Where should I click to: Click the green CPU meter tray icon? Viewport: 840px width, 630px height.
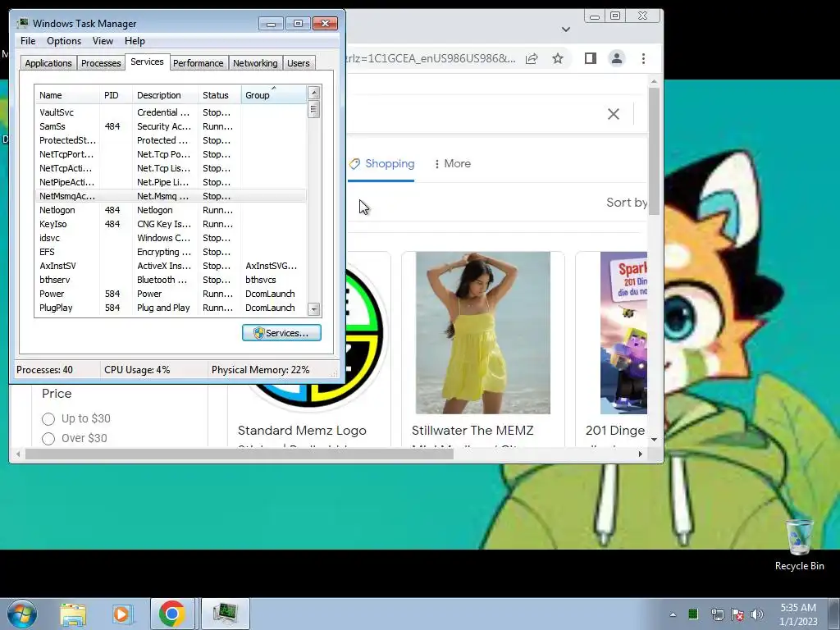click(x=693, y=614)
